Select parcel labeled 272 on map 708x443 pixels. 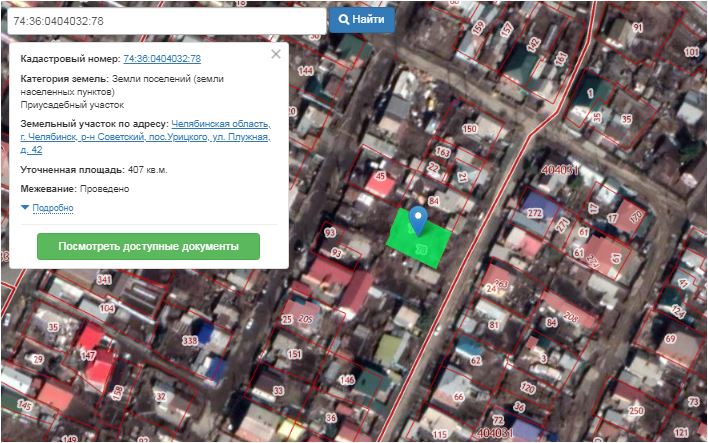pos(534,213)
